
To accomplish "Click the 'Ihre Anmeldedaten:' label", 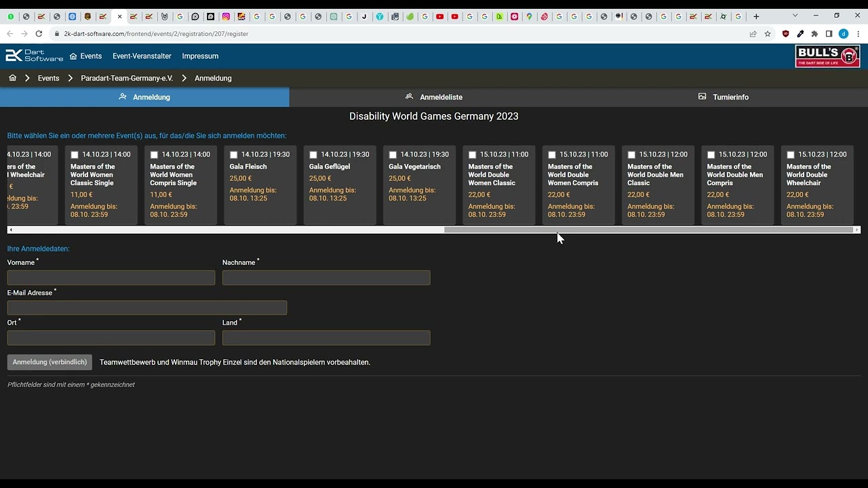I will [x=39, y=249].
